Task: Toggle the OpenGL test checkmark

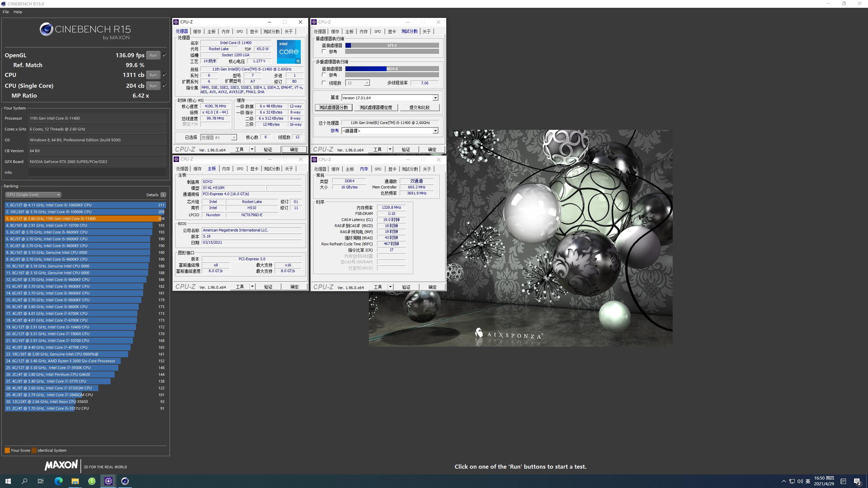Action: coord(165,55)
